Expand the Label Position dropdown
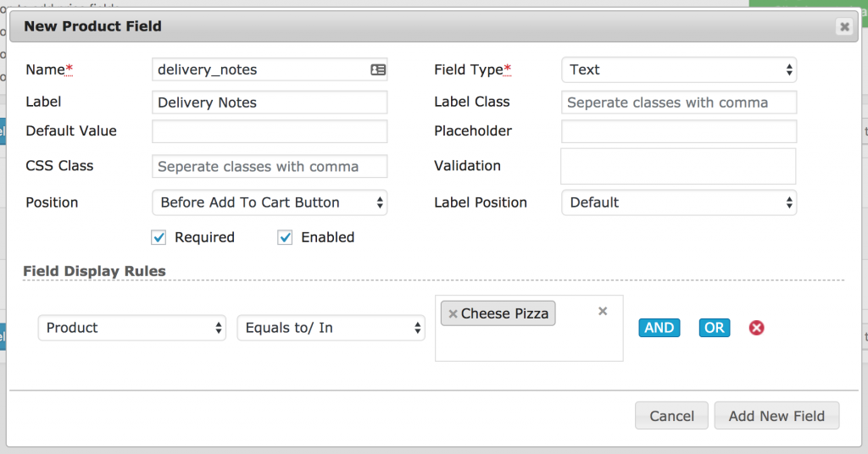The height and width of the screenshot is (454, 868). [679, 202]
